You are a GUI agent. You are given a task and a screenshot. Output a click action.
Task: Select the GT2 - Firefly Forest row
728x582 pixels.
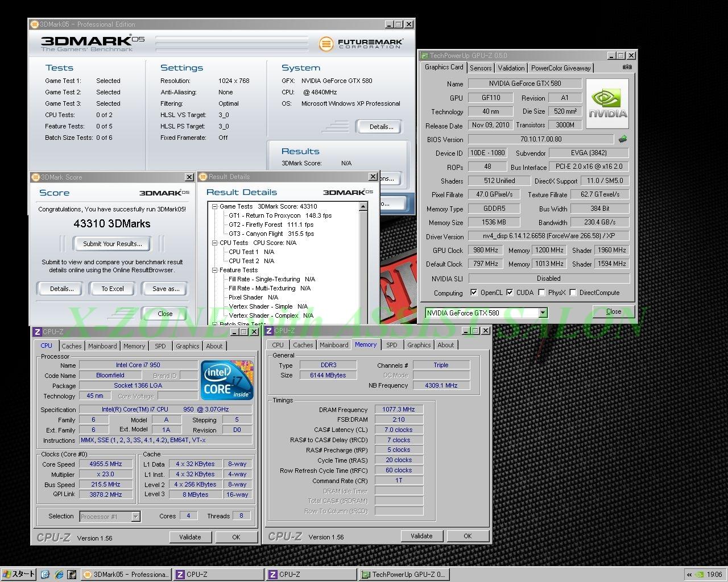coord(271,225)
